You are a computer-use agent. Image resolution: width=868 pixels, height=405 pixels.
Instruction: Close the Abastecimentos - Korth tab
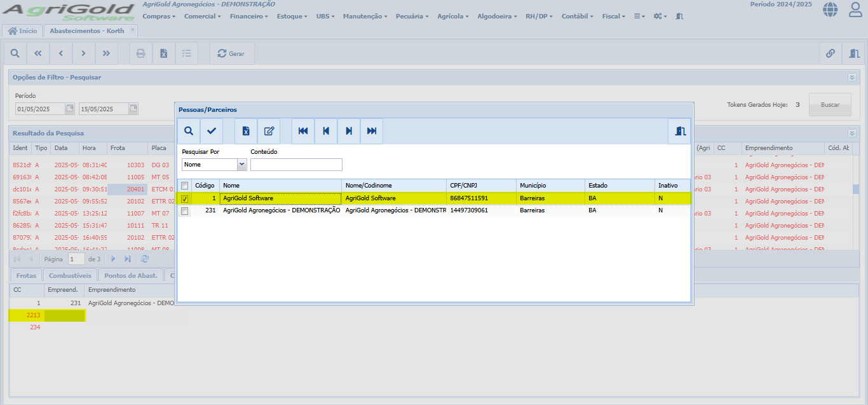(x=132, y=30)
